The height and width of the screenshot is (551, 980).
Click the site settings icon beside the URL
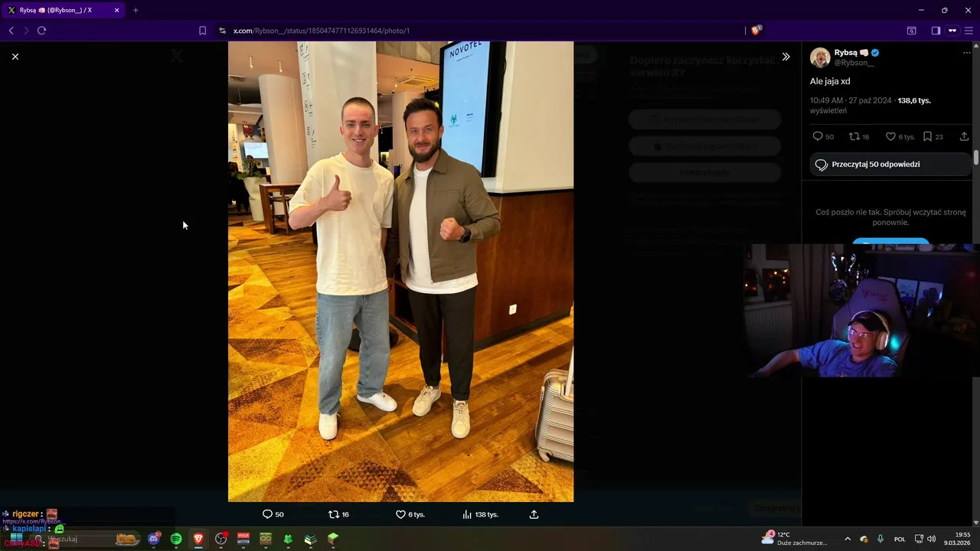[222, 31]
